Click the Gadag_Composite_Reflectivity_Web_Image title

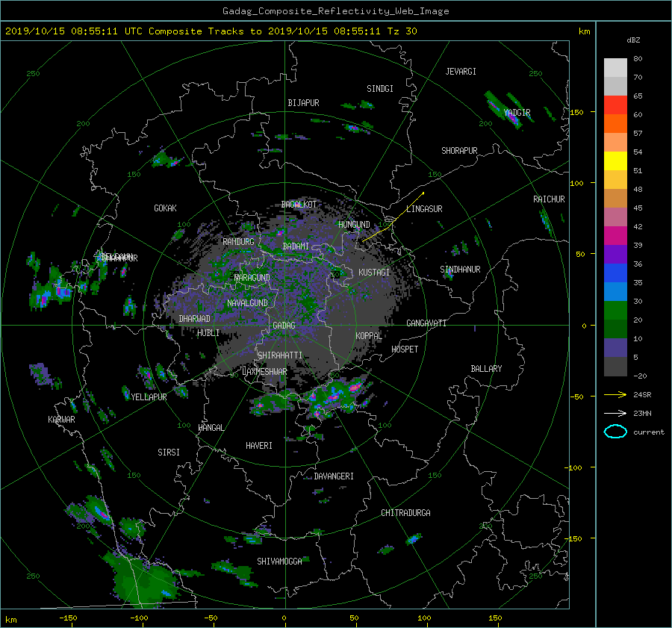(335, 11)
